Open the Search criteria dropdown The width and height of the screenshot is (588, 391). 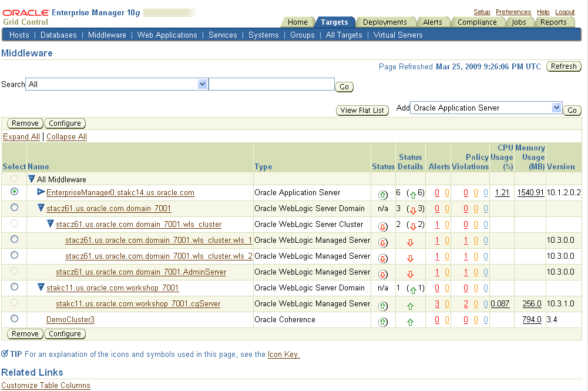[203, 84]
